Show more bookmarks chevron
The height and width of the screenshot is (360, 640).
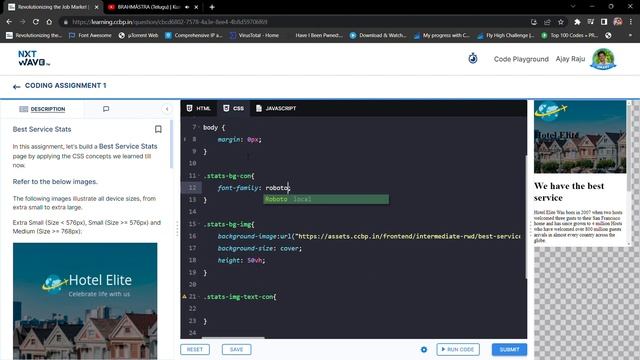click(630, 36)
